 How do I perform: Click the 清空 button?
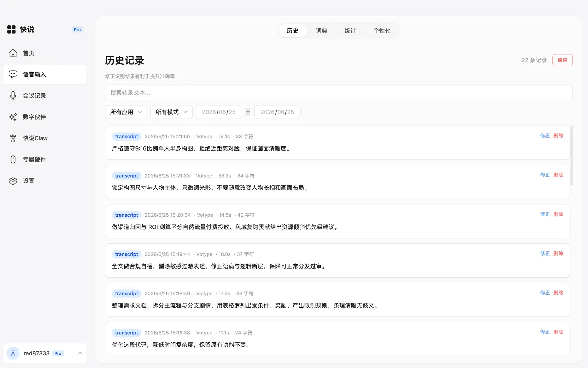pos(562,60)
